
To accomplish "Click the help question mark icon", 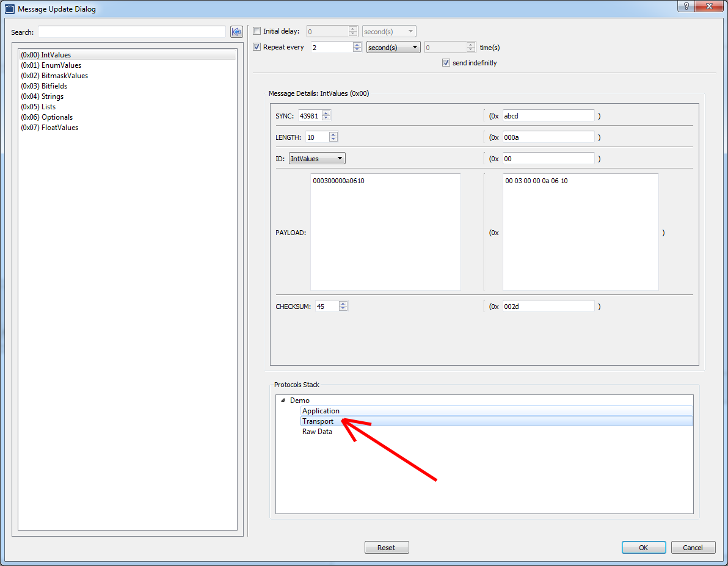I will pyautogui.click(x=687, y=7).
